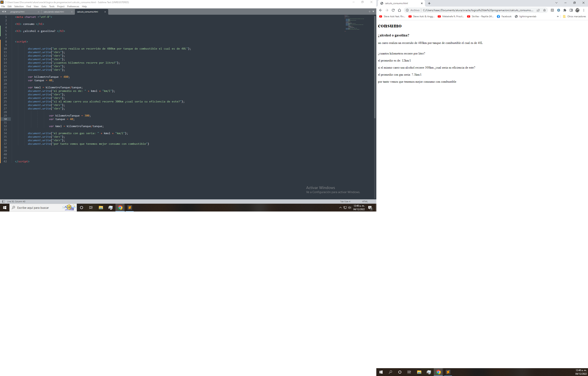Click the blue extension icon in Chrome toolbar
Image resolution: width=588 pixels, height=376 pixels.
pyautogui.click(x=558, y=10)
